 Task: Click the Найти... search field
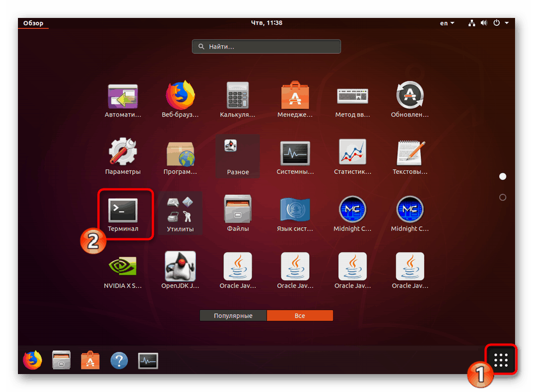click(x=266, y=47)
